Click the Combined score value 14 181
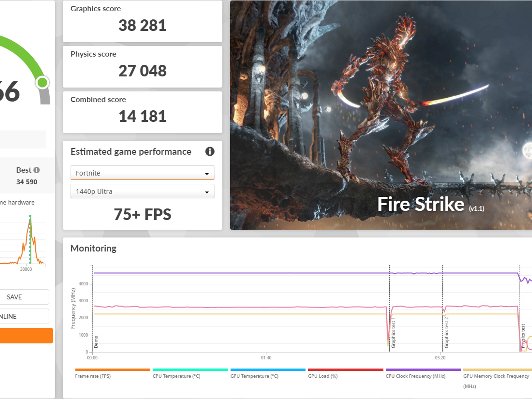Screen dimensions: 532x399 (x=142, y=116)
